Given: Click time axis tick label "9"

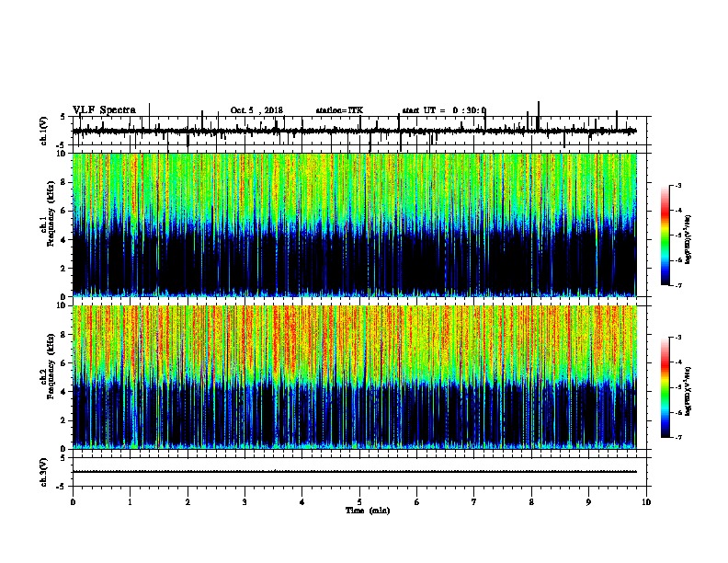Looking at the screenshot, I should (588, 502).
